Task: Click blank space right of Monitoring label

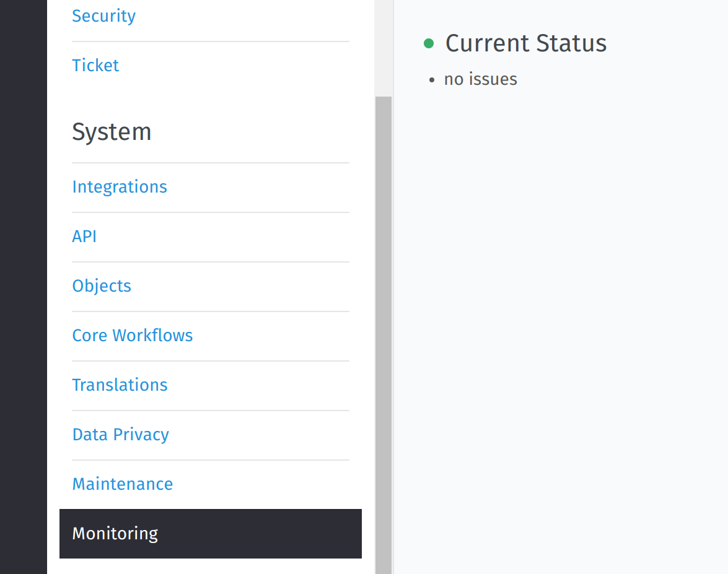Action: (260, 534)
